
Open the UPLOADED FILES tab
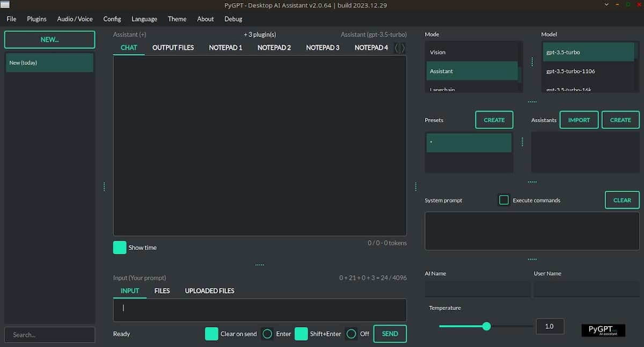209,291
